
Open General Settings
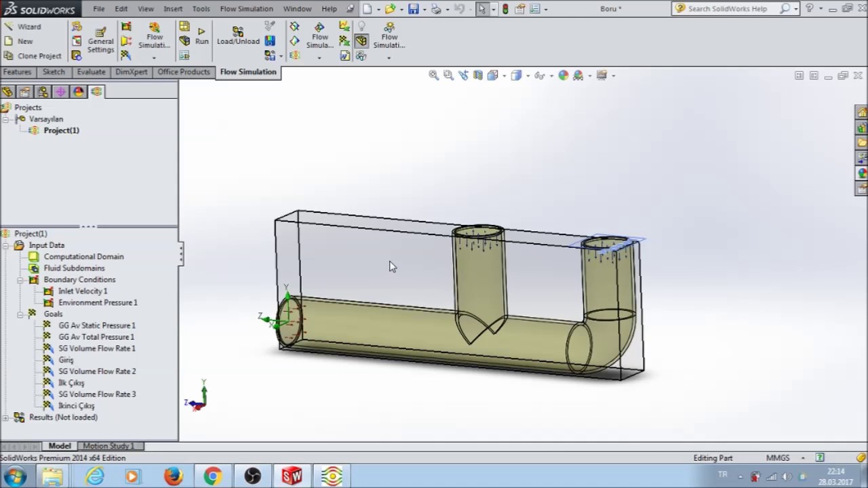point(100,41)
